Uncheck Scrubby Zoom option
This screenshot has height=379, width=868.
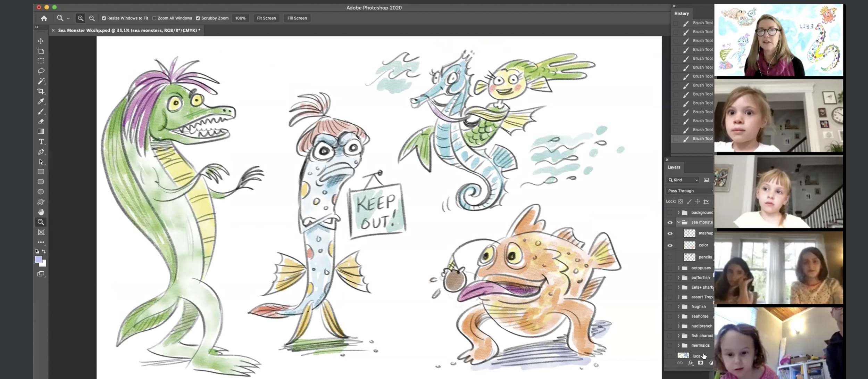(198, 18)
